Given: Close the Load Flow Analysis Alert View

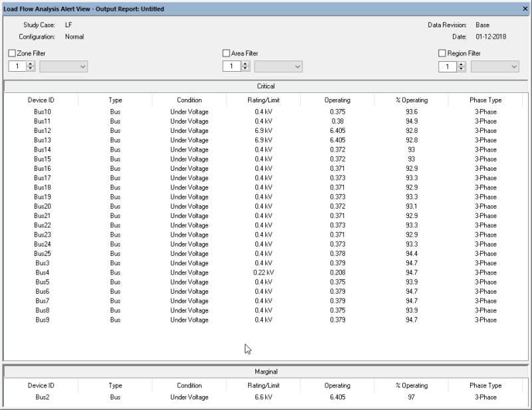Looking at the screenshot, I should (x=525, y=9).
